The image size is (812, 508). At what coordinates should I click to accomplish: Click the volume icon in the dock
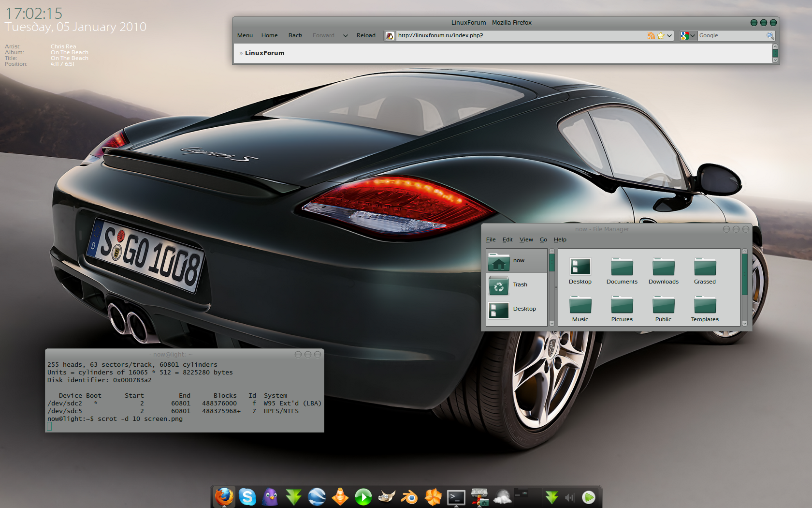pyautogui.click(x=570, y=497)
